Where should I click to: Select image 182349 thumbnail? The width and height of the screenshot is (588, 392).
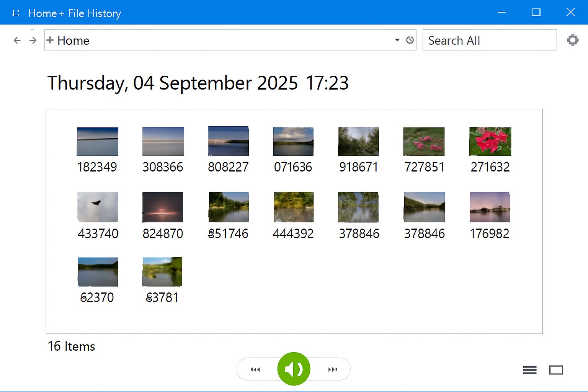tap(98, 142)
